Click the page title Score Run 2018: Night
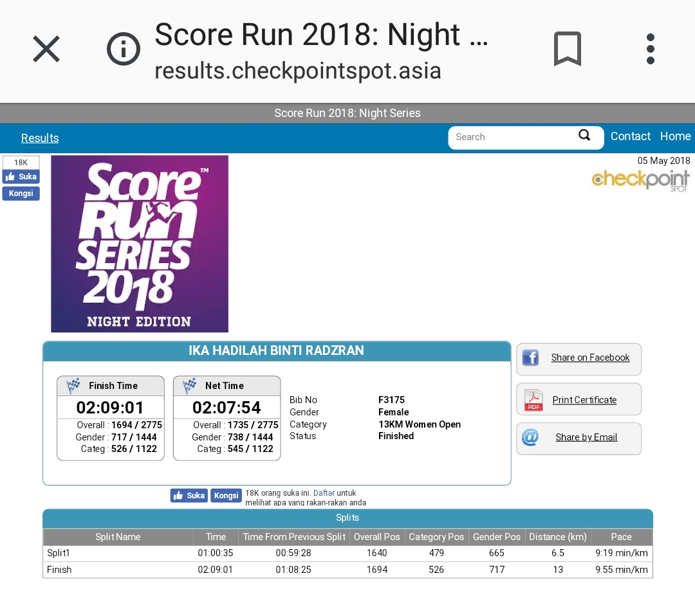 coord(321,35)
